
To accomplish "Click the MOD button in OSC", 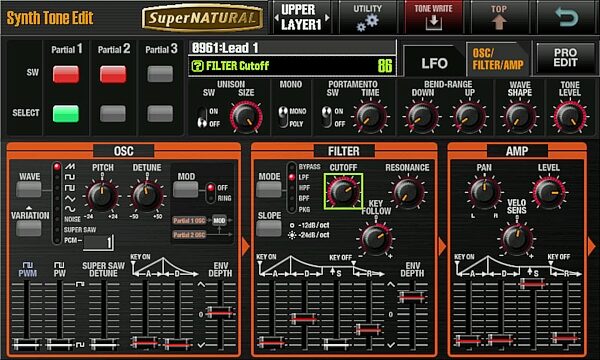I will click(x=186, y=189).
